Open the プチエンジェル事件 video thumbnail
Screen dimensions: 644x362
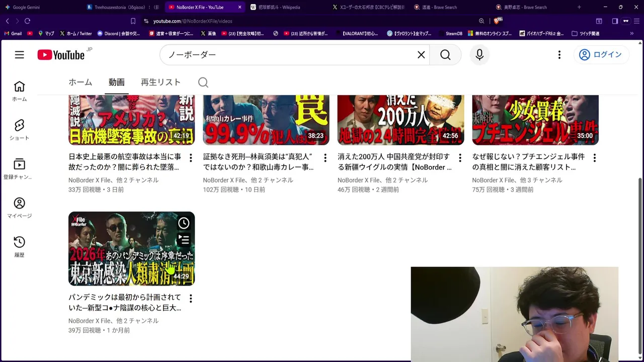535,120
